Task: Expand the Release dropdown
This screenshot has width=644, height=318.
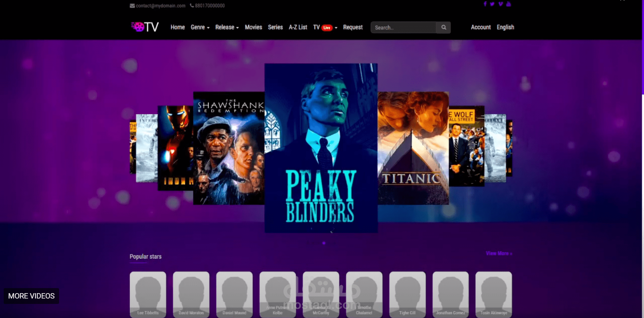Action: click(227, 27)
